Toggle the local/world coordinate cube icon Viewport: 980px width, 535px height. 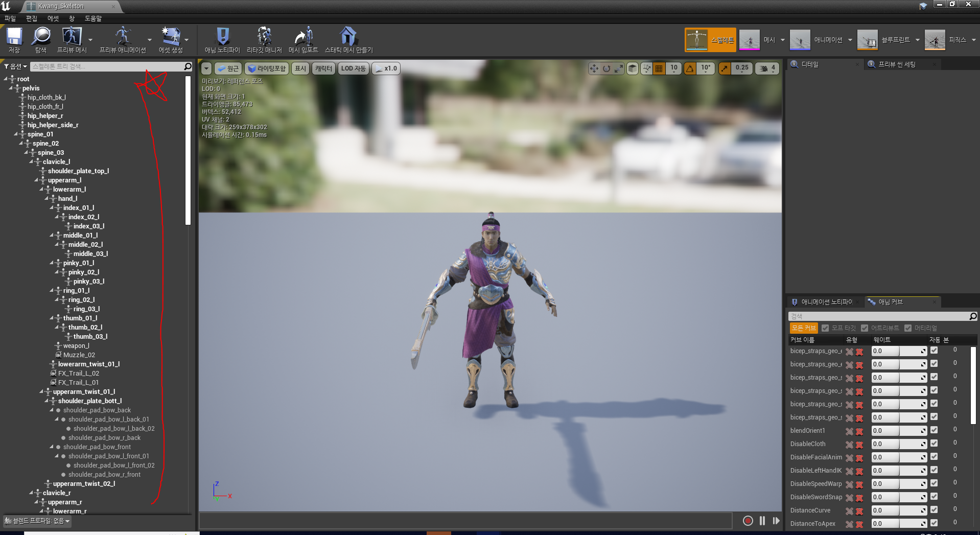[x=633, y=68]
